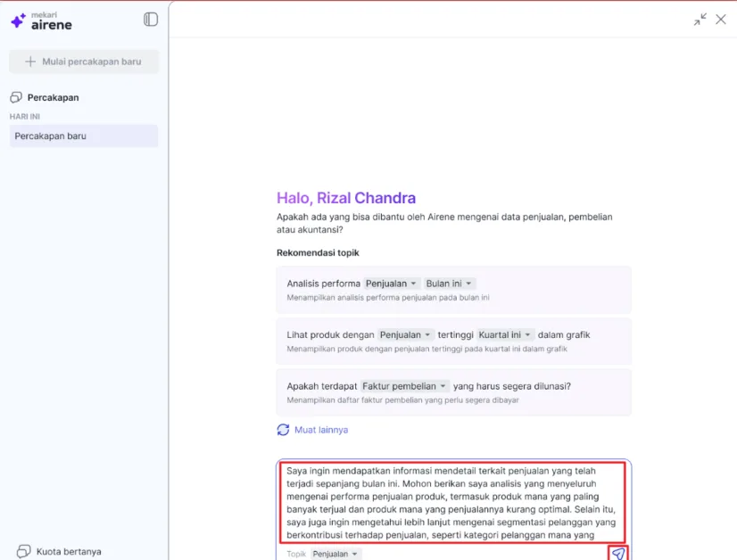Click the Apakah ada yang bisa dibantu paragraph

click(444, 223)
